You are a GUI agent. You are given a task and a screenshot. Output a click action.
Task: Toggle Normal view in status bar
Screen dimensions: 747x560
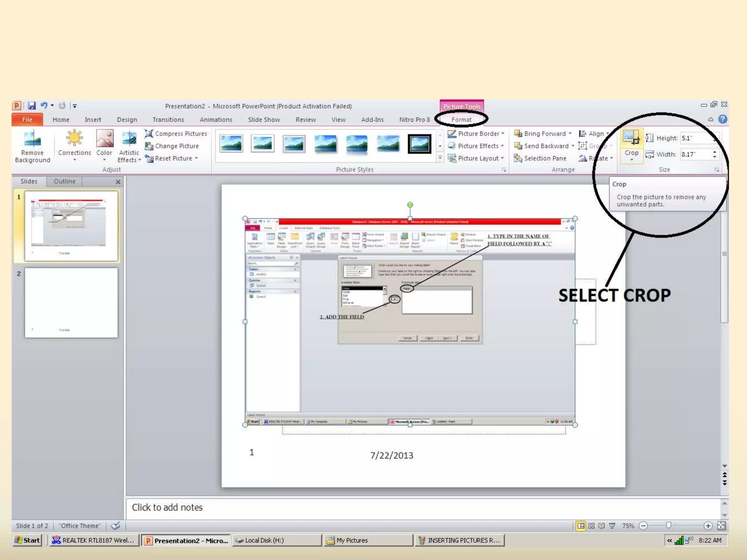click(581, 526)
